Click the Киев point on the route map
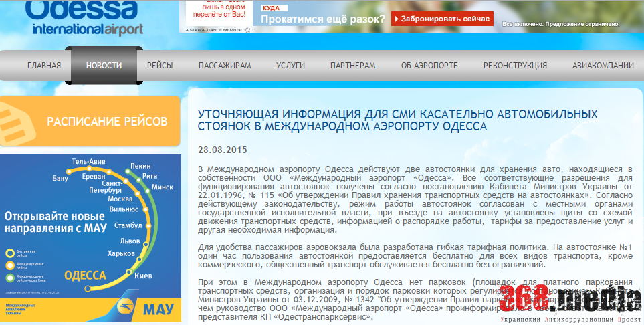 [143, 276]
